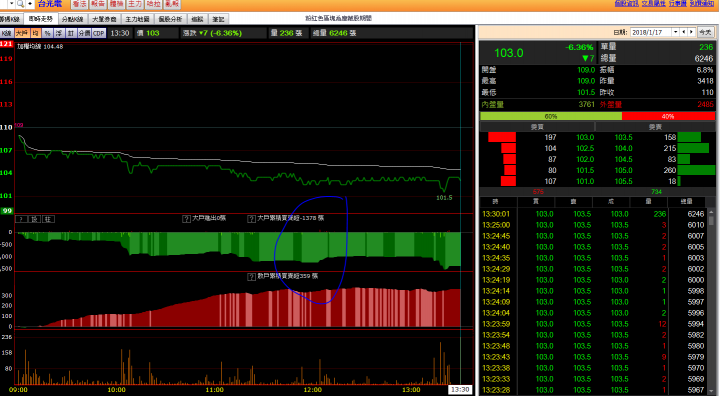Click the 今天 today button
Screen dimensions: 720x396
705,32
